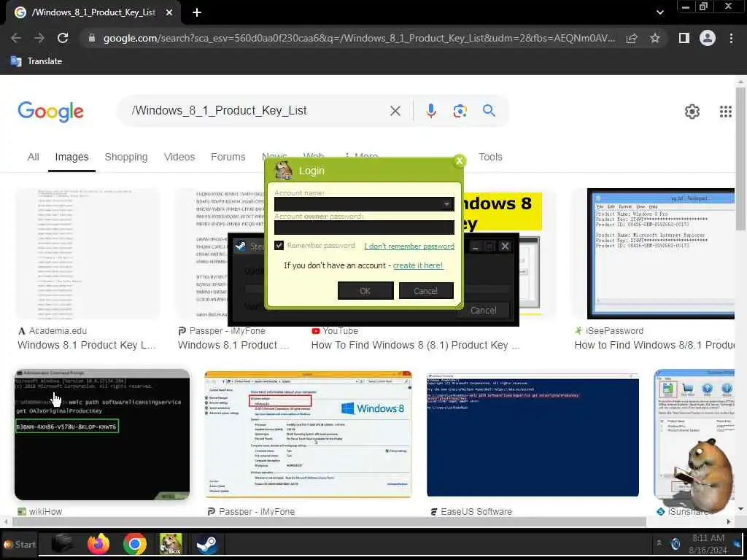747x560 pixels.
Task: Search by image with Google Lens icon
Action: pos(460,111)
